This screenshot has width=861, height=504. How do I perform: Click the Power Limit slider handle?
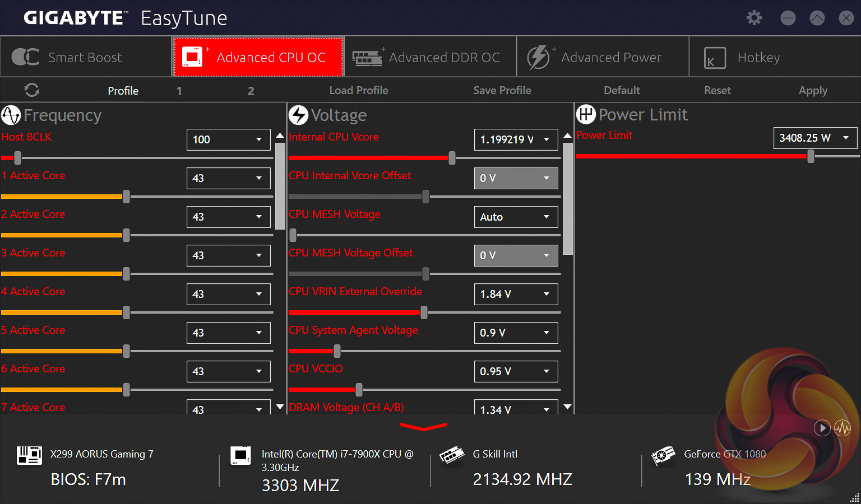coord(811,156)
